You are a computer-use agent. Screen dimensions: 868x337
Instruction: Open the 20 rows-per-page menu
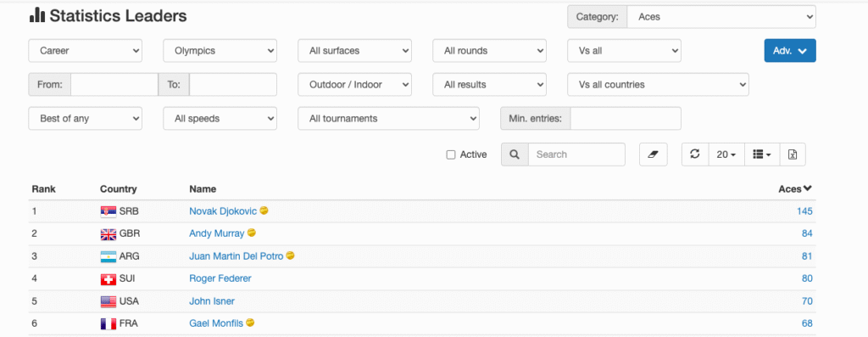click(726, 154)
